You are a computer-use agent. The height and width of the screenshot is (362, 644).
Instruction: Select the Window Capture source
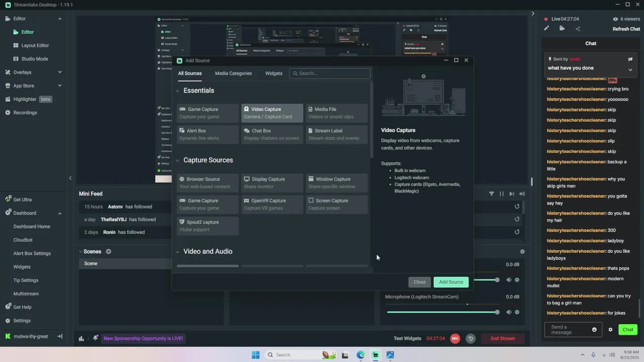[x=337, y=183]
